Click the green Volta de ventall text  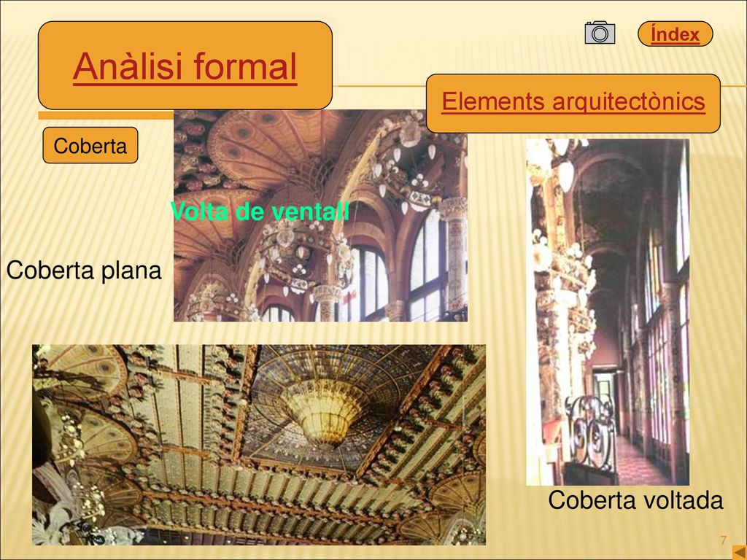[x=260, y=211]
